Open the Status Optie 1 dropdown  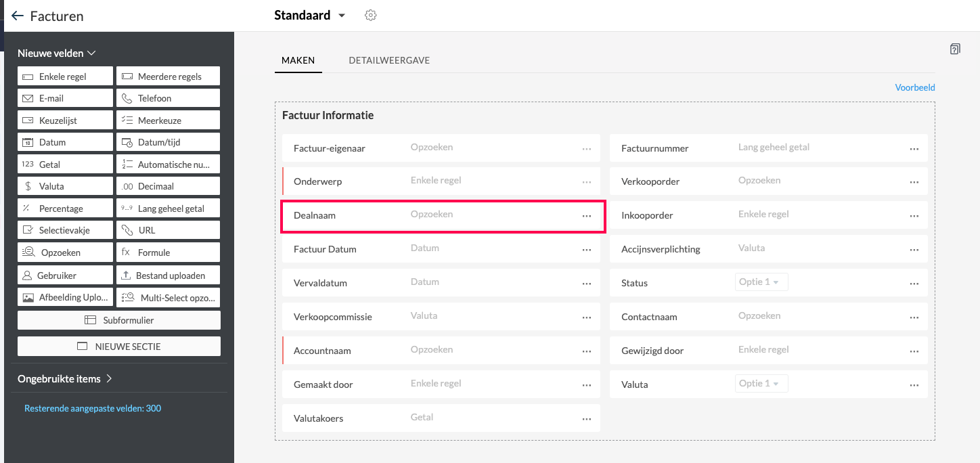761,282
